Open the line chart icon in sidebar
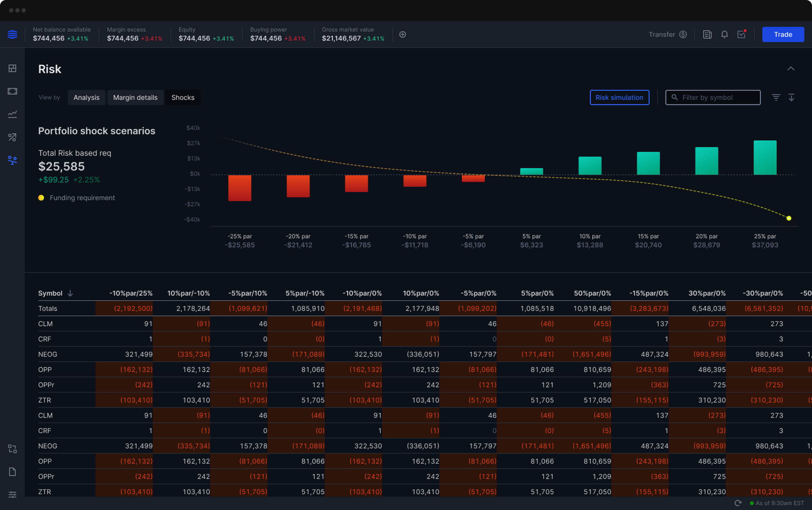The width and height of the screenshot is (812, 510). point(12,114)
